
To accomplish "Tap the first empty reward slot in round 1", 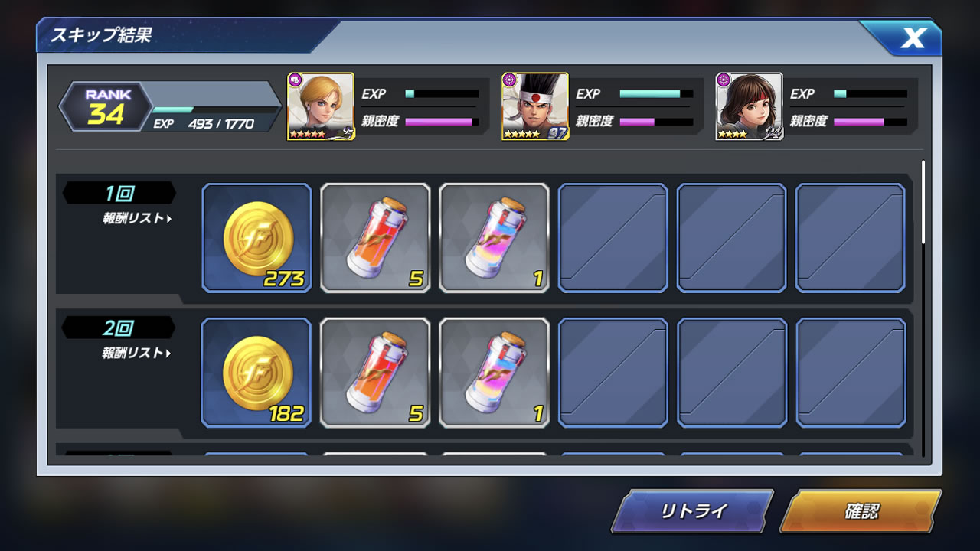I will pyautogui.click(x=612, y=238).
